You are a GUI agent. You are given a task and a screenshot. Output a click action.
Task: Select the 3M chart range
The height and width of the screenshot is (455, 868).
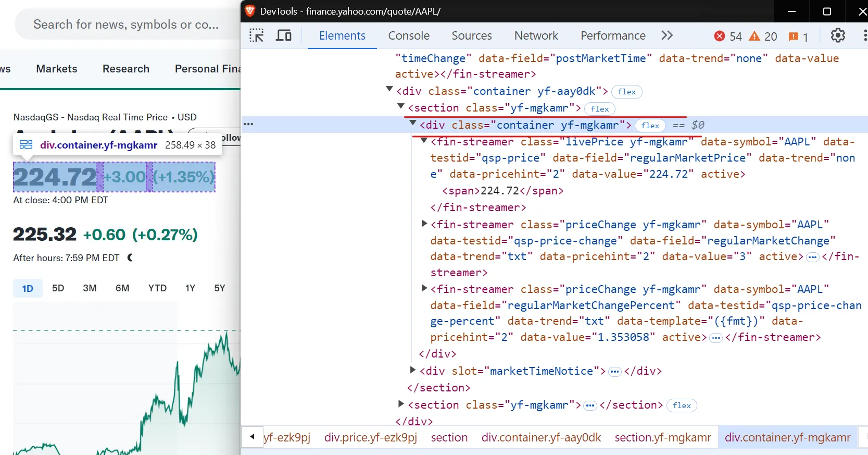pos(90,288)
